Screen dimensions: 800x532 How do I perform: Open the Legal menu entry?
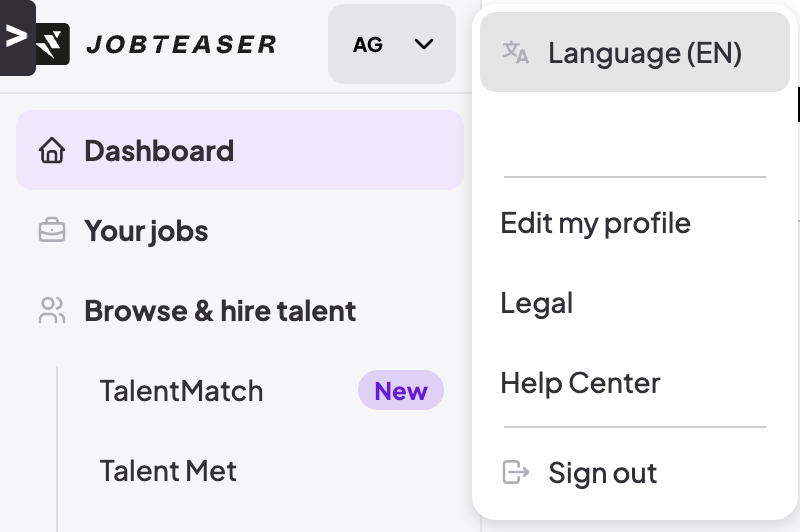537,303
